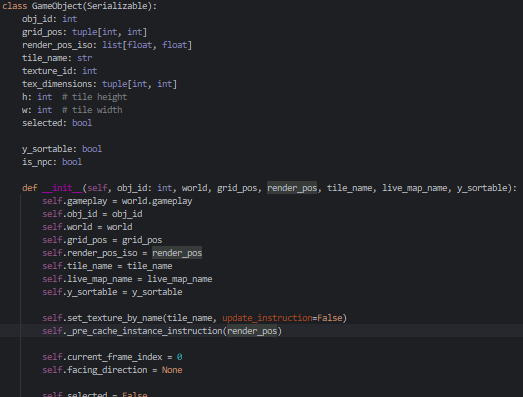Screen dimensions: 523x397
Task: Click update_instruction keyword argument
Action: click(268, 318)
